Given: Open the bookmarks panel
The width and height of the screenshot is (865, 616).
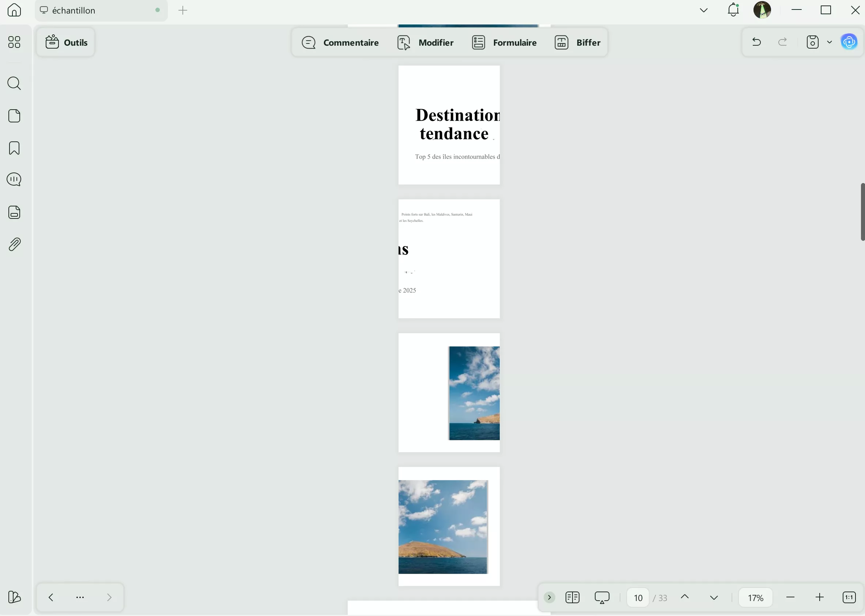Looking at the screenshot, I should tap(14, 148).
